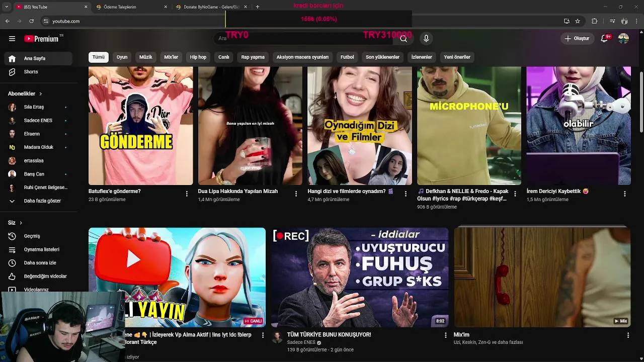Open the tab search dropdown arrow
Viewport: 644px width, 362px height.
[7, 7]
